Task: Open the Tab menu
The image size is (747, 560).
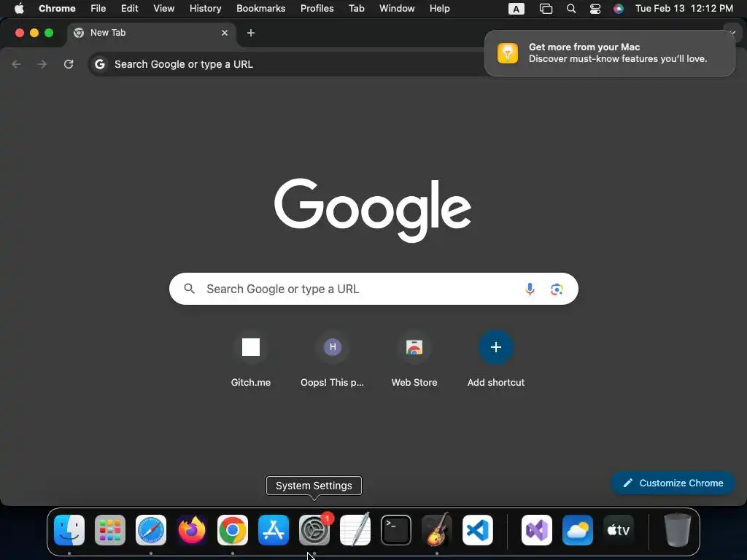Action: pyautogui.click(x=356, y=9)
